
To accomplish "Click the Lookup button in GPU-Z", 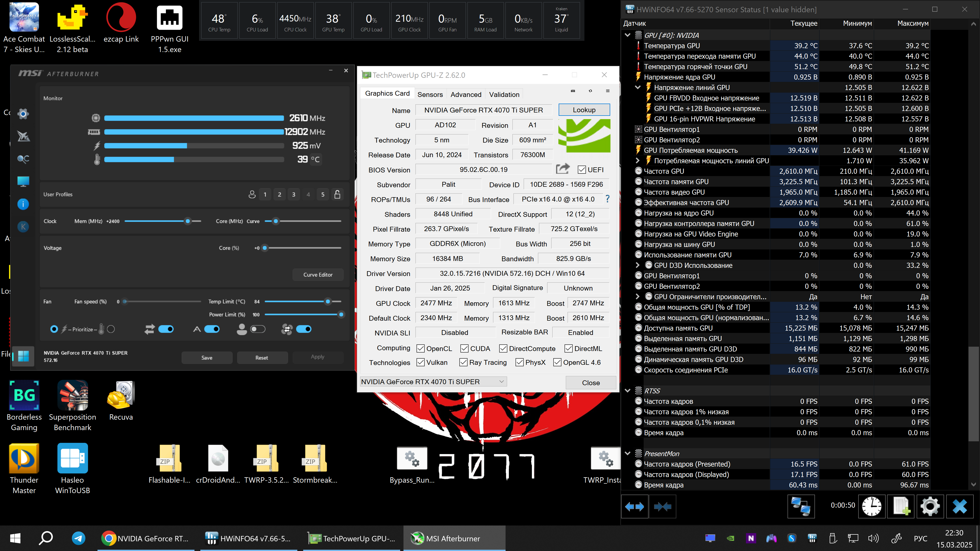I will 584,110.
